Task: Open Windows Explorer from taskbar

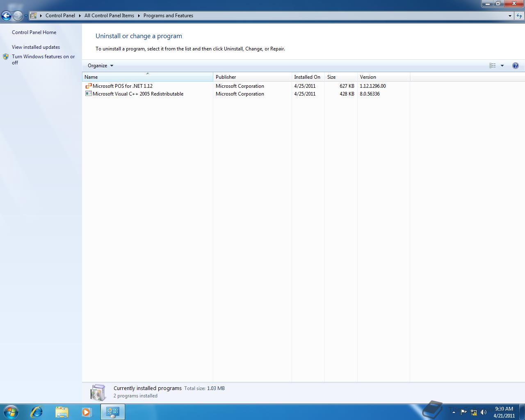Action: click(62, 412)
